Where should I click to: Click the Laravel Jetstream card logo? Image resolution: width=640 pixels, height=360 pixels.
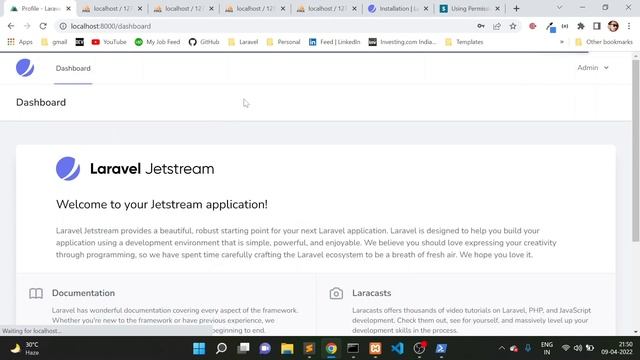pos(135,169)
